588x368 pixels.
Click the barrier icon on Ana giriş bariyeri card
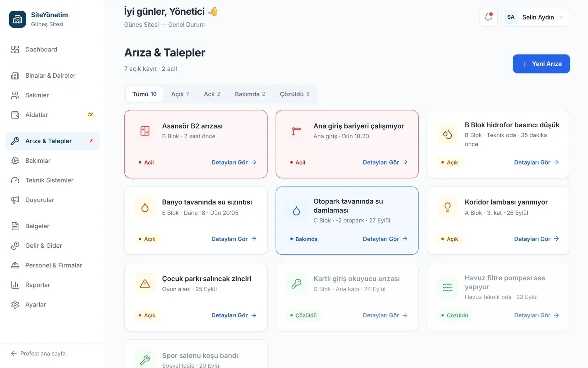[x=296, y=131]
